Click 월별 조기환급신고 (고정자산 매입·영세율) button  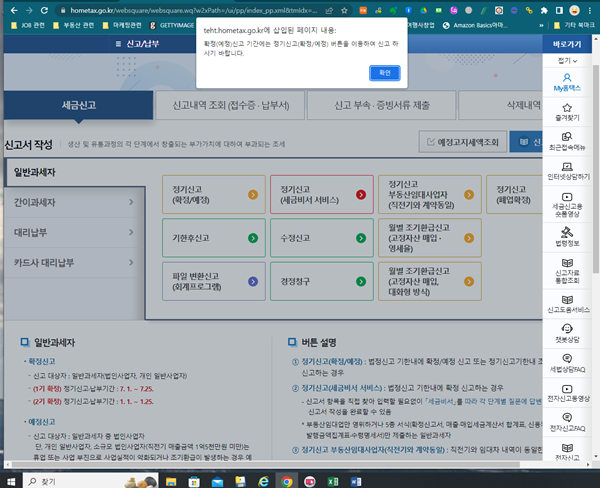tap(430, 238)
